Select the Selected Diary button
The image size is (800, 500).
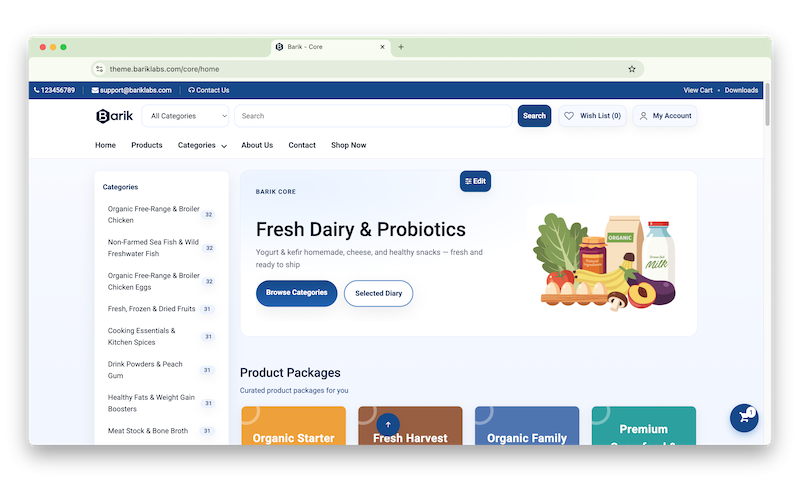click(x=379, y=293)
